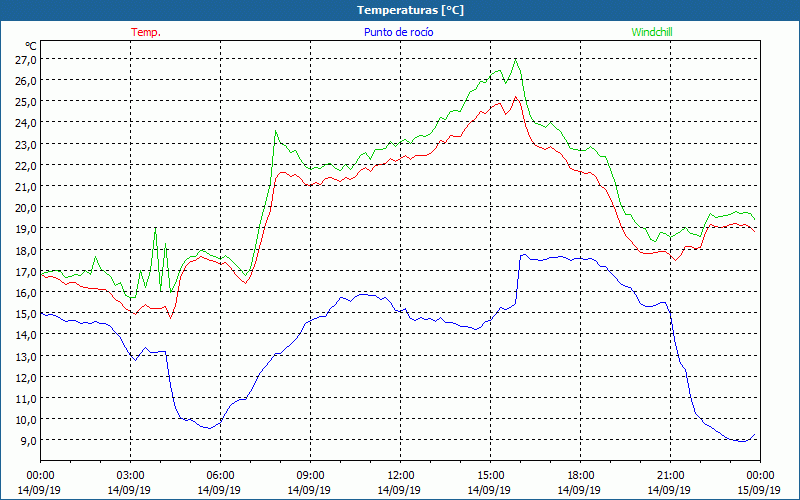Screen dimensions: 800x500
Task: Click the 15:00 time label on x-axis
Action: tap(489, 476)
